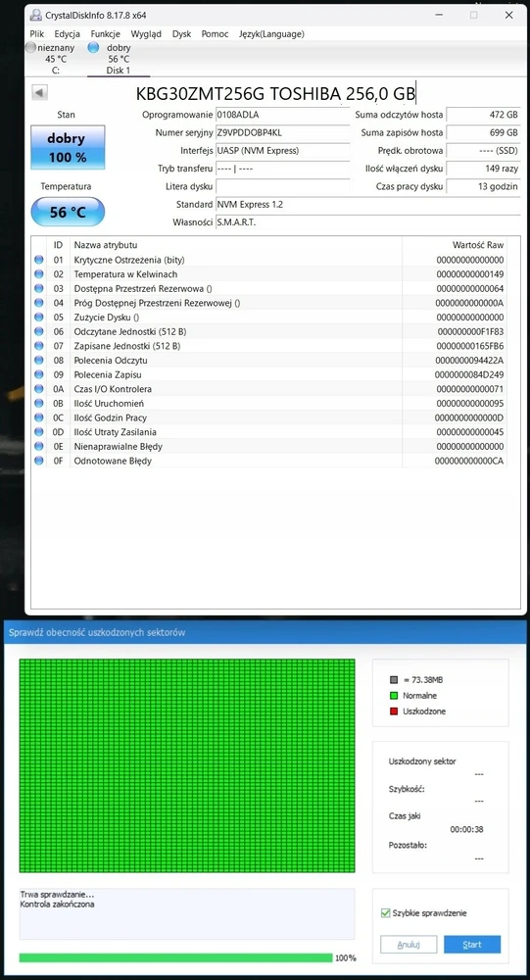Toggle the Szybkie sprawdzenie checkbox
Screen dimensions: 530x980
(385, 913)
